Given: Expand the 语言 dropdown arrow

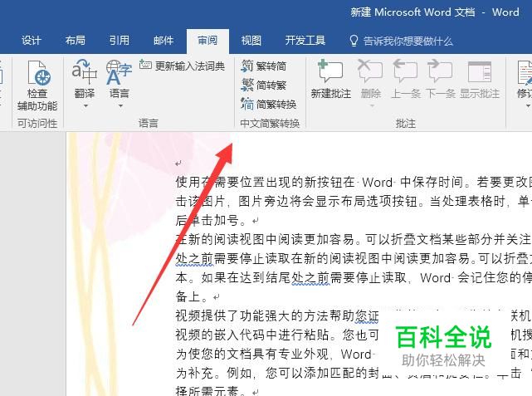Looking at the screenshot, I should point(120,106).
